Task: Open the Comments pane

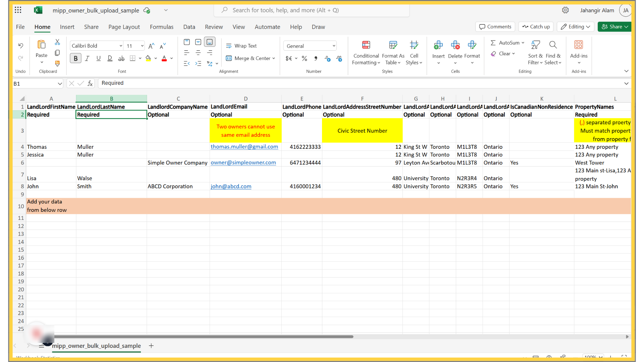Action: pos(495,27)
